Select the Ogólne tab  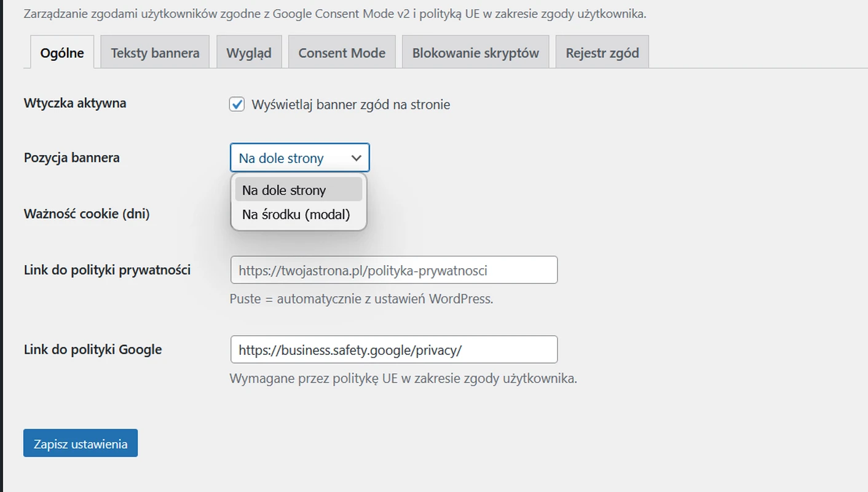[61, 52]
